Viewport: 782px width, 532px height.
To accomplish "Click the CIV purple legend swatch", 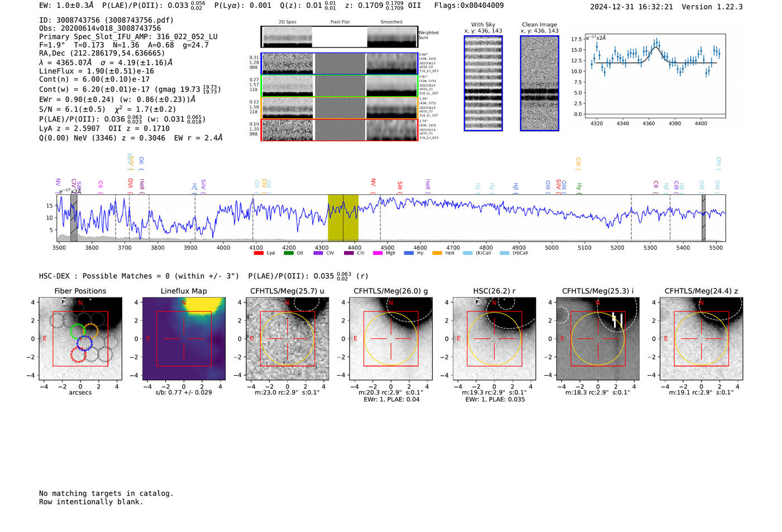I will [x=318, y=253].
